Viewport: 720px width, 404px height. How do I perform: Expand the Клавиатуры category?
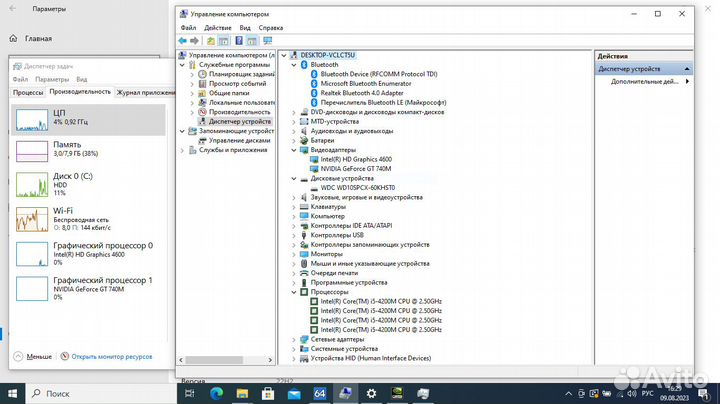(x=294, y=207)
